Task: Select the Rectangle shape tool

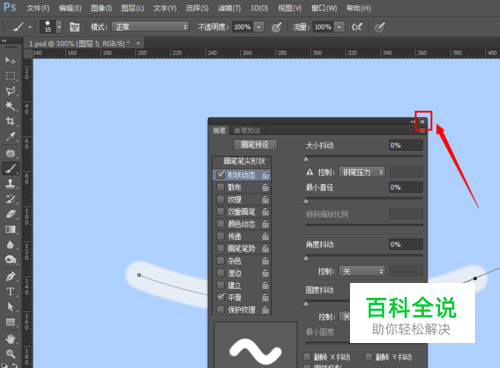Action: [x=10, y=322]
